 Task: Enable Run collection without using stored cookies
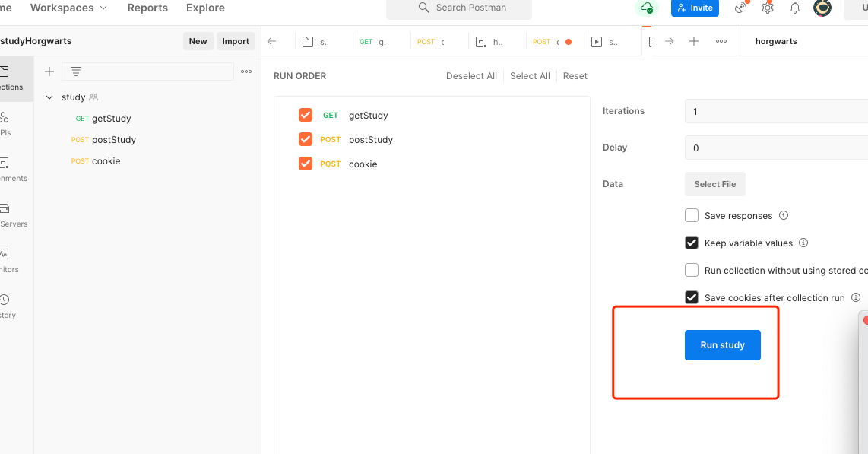[x=692, y=270]
